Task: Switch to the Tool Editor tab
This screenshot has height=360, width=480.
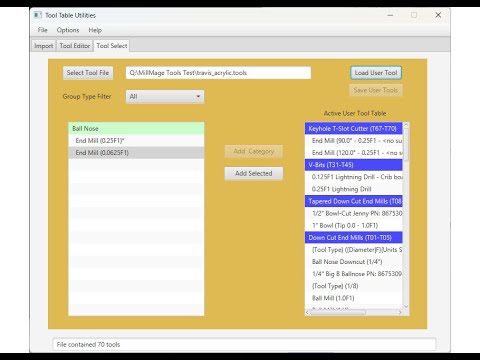Action: (75, 46)
